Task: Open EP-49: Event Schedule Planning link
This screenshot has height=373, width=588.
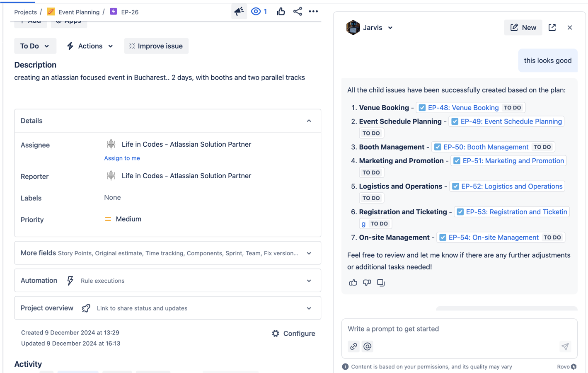Action: click(511, 121)
